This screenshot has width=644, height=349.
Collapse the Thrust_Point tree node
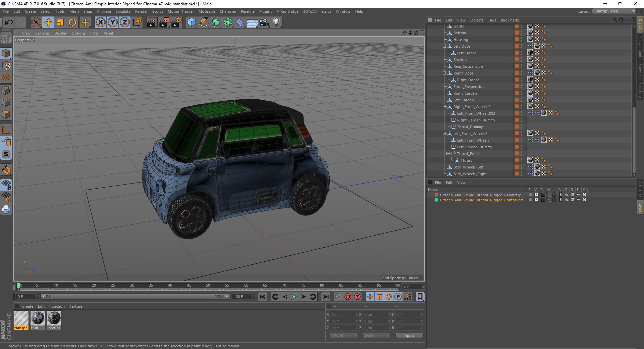tap(448, 154)
